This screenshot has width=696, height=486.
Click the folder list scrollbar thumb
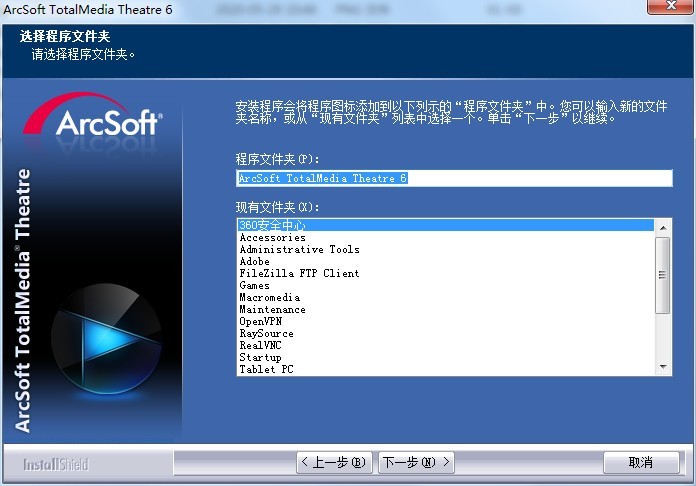[x=663, y=275]
